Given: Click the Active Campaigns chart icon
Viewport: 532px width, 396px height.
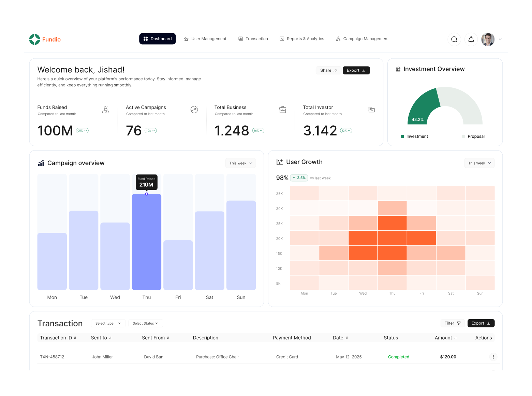Looking at the screenshot, I should click(194, 110).
